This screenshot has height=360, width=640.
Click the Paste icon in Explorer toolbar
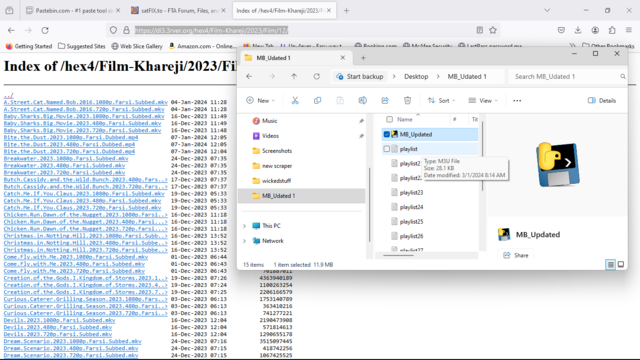[340, 100]
